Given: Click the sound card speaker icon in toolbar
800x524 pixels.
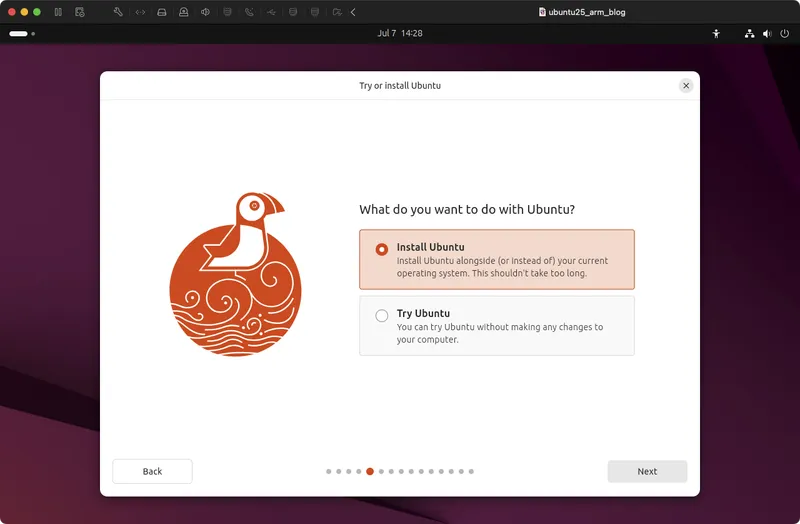Looking at the screenshot, I should click(x=205, y=12).
